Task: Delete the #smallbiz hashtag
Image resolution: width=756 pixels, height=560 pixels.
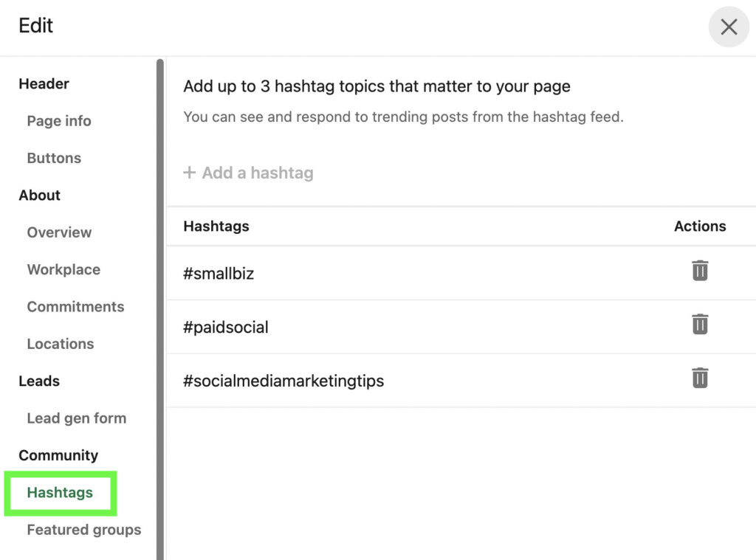Action: coord(700,271)
